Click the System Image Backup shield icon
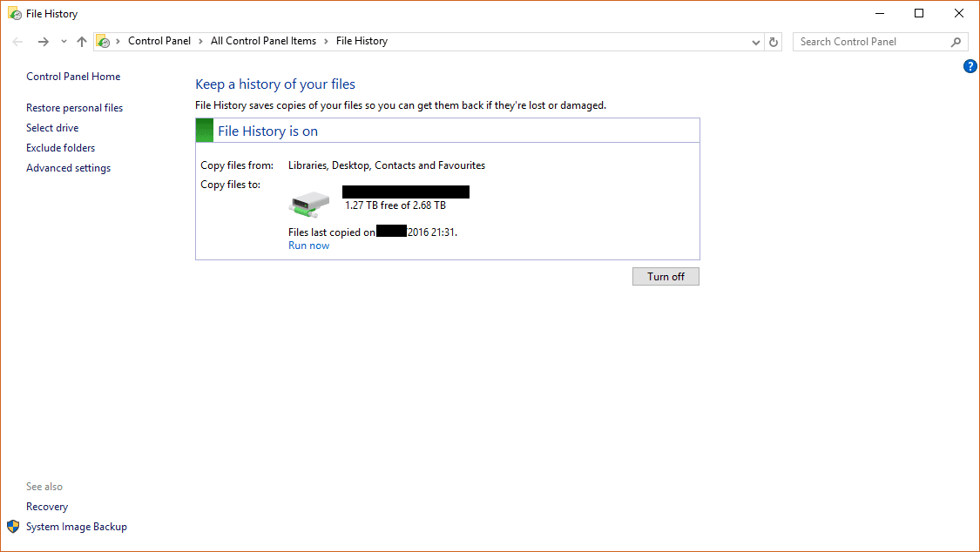The height and width of the screenshot is (552, 980). [12, 526]
